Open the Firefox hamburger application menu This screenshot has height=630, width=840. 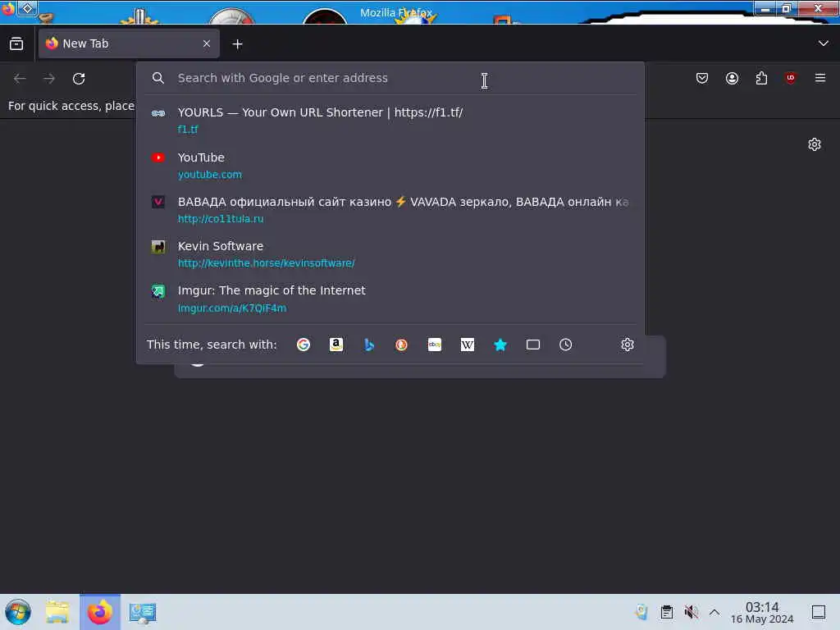pyautogui.click(x=820, y=78)
